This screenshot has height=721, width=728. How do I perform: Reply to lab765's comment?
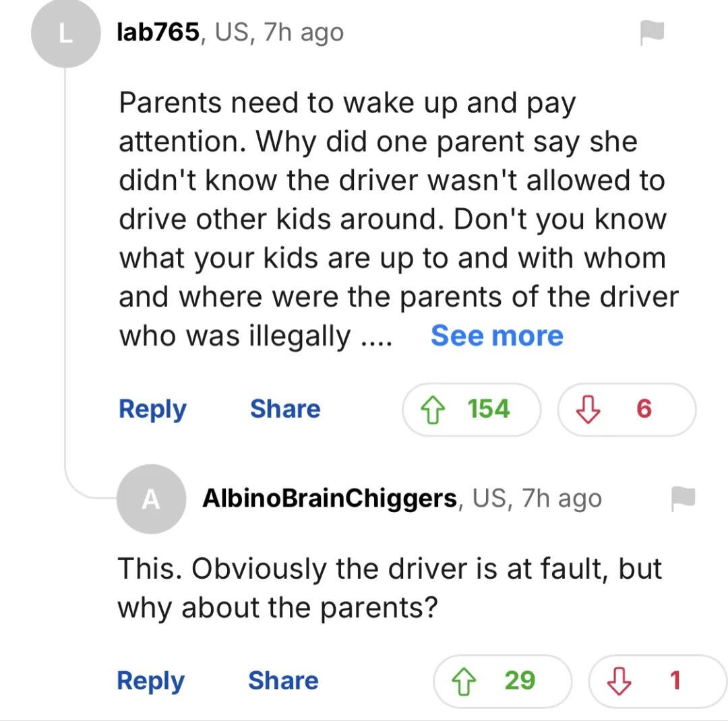[152, 409]
